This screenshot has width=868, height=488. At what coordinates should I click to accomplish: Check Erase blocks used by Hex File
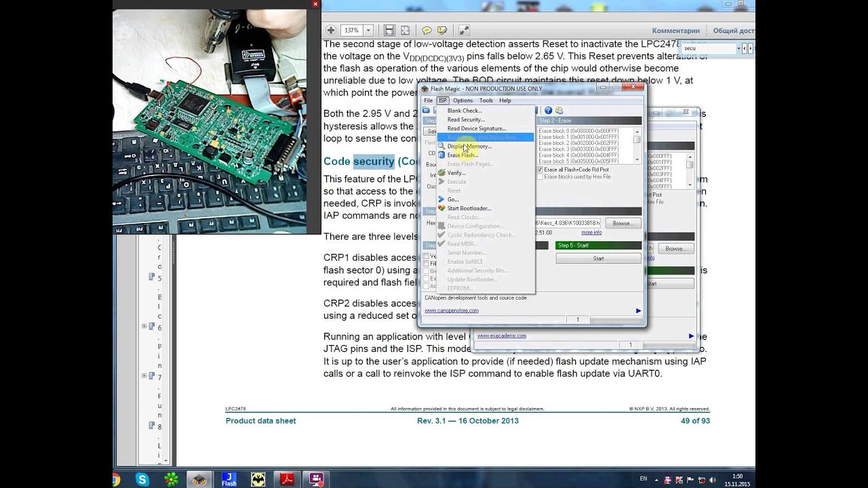coord(540,177)
